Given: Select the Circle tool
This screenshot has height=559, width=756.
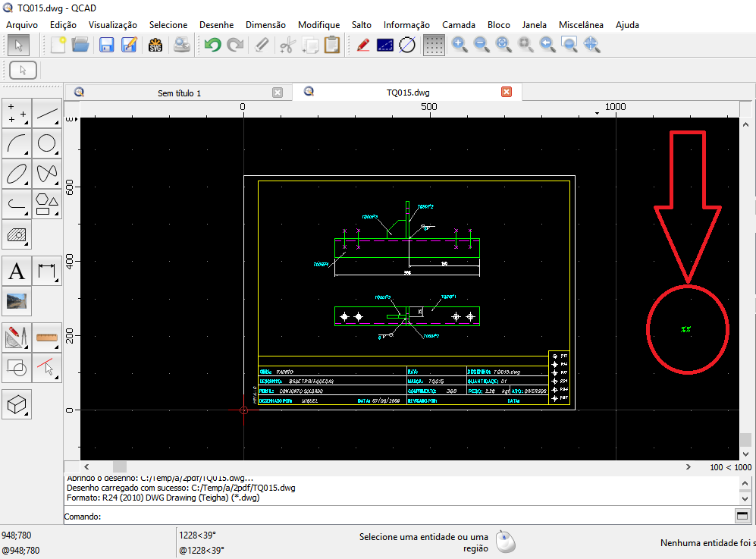Looking at the screenshot, I should tap(47, 143).
